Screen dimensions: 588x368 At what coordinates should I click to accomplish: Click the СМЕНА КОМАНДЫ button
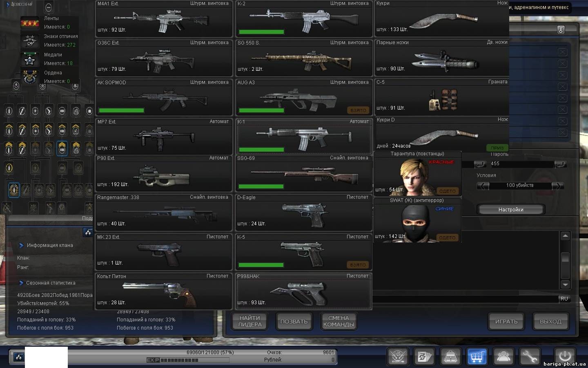tap(339, 321)
